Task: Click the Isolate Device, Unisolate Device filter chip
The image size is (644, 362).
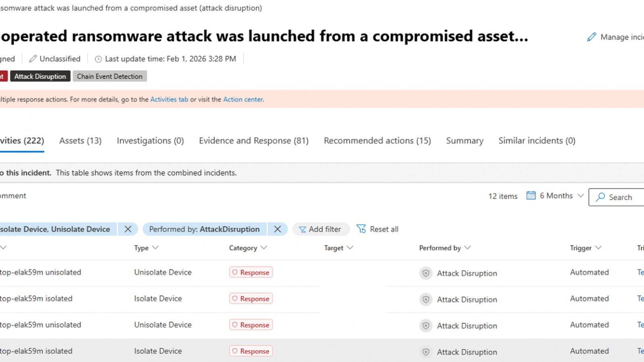Action: [58, 229]
